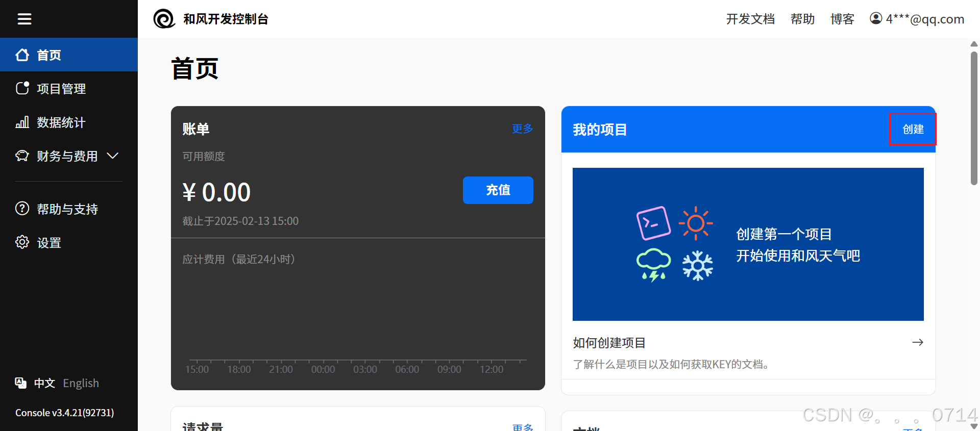The image size is (980, 431).
Task: Click the piggy bank 财务与费用 icon
Action: [22, 156]
